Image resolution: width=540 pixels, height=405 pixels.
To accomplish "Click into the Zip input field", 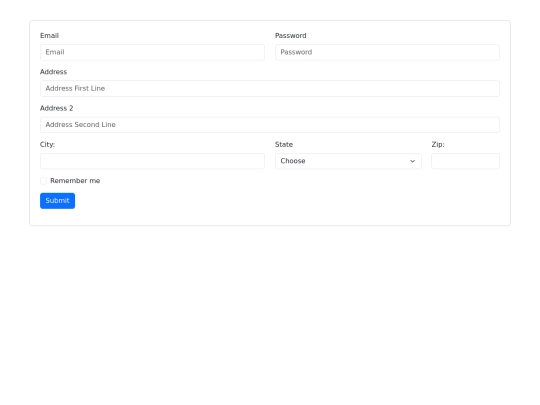I will (x=465, y=161).
